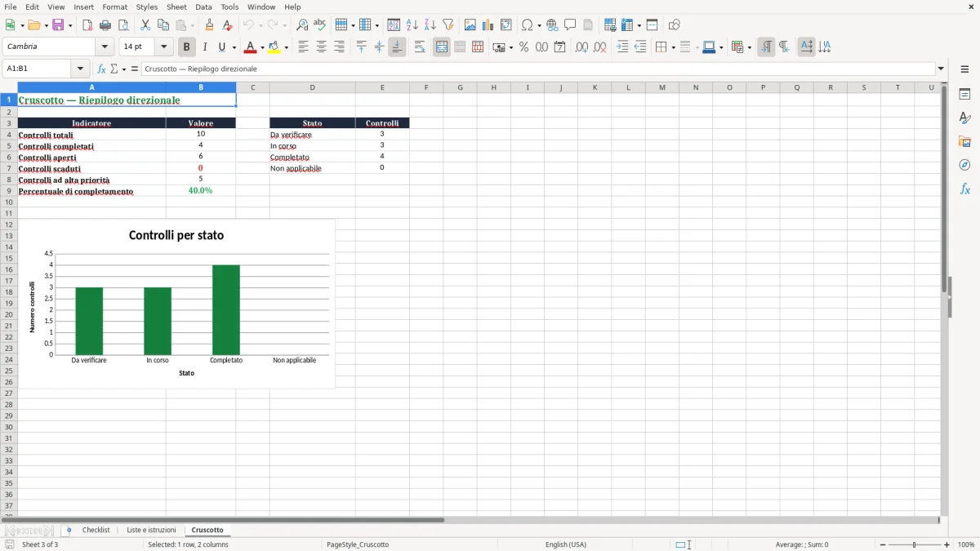Expand the formula bar input line
Viewport: 980px width, 551px height.
pyautogui.click(x=941, y=69)
